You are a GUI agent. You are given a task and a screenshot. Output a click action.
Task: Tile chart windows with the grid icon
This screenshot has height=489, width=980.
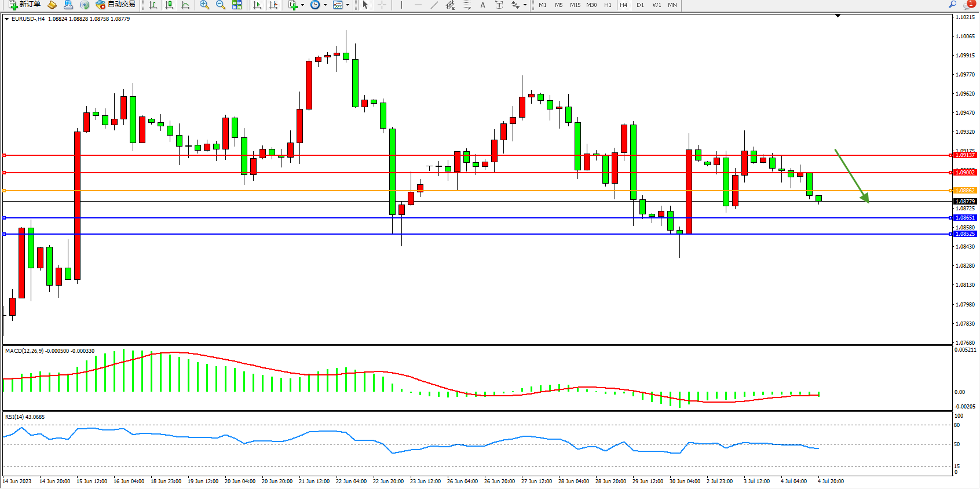coord(237,5)
